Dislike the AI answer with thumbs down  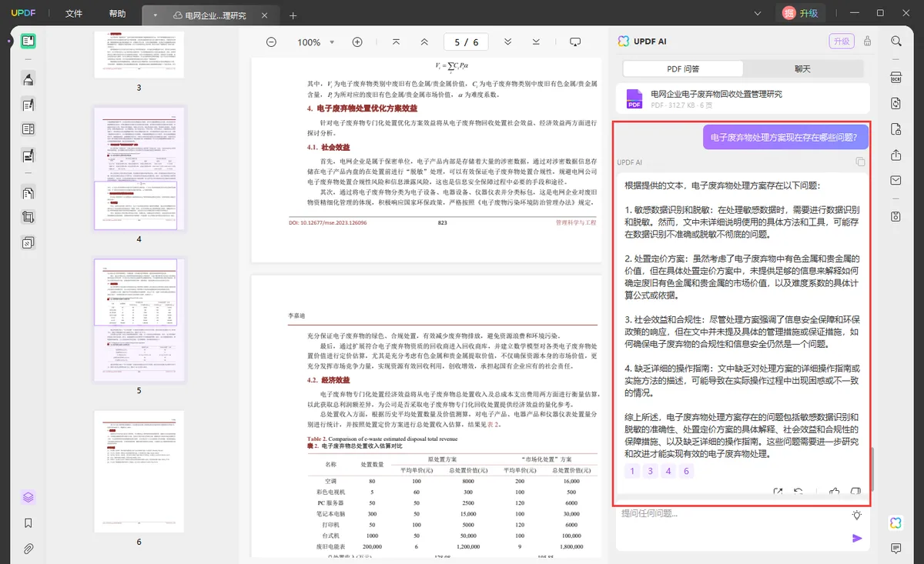pos(855,492)
